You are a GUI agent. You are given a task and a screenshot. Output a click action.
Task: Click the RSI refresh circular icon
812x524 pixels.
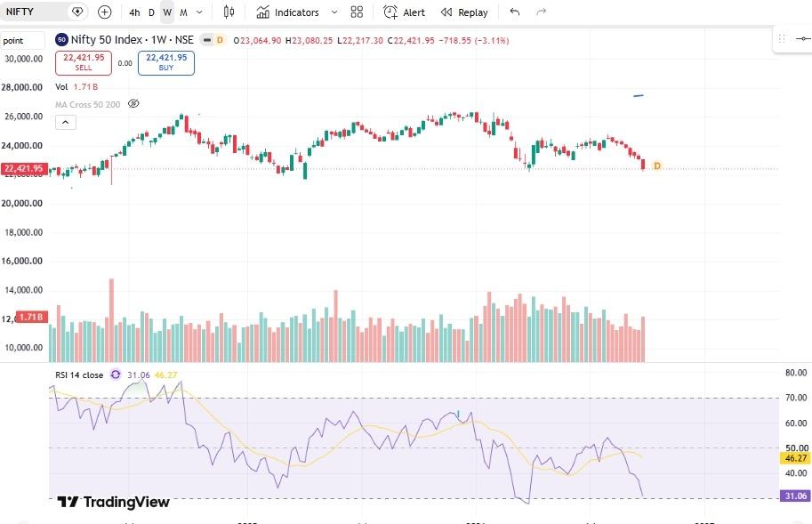pyautogui.click(x=116, y=375)
